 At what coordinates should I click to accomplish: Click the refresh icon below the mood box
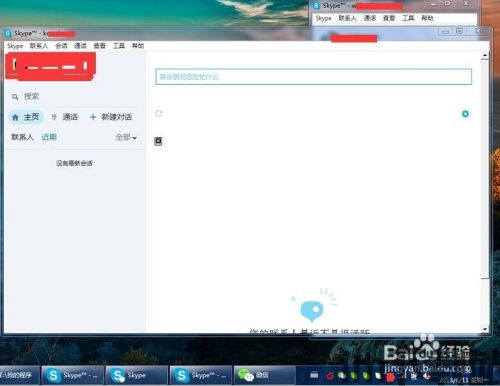pos(159,114)
